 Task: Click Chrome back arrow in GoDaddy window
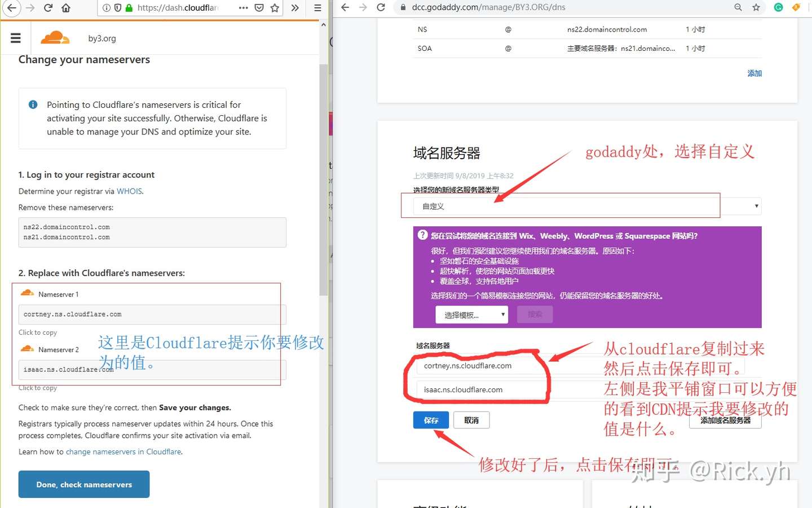coord(345,7)
